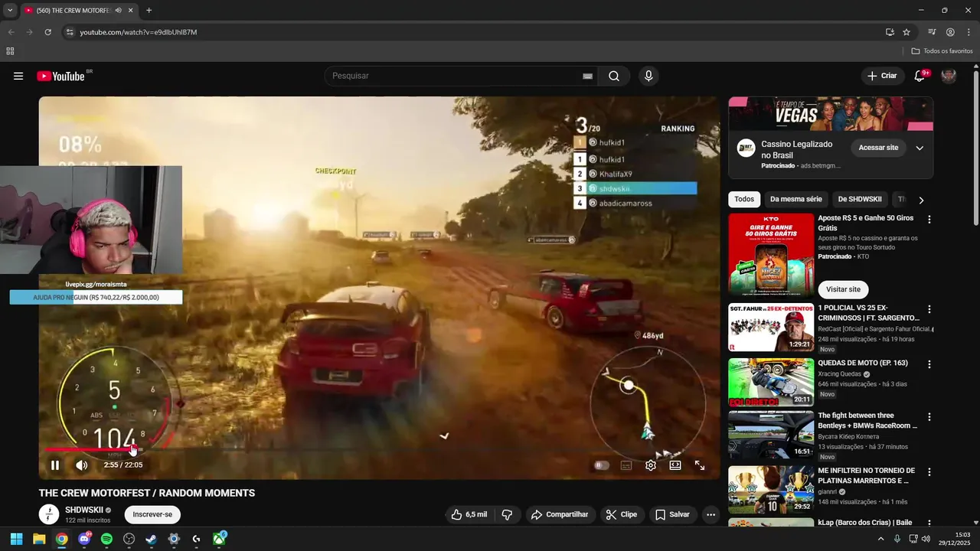View site information icon in address bar
The height and width of the screenshot is (551, 980).
click(70, 32)
